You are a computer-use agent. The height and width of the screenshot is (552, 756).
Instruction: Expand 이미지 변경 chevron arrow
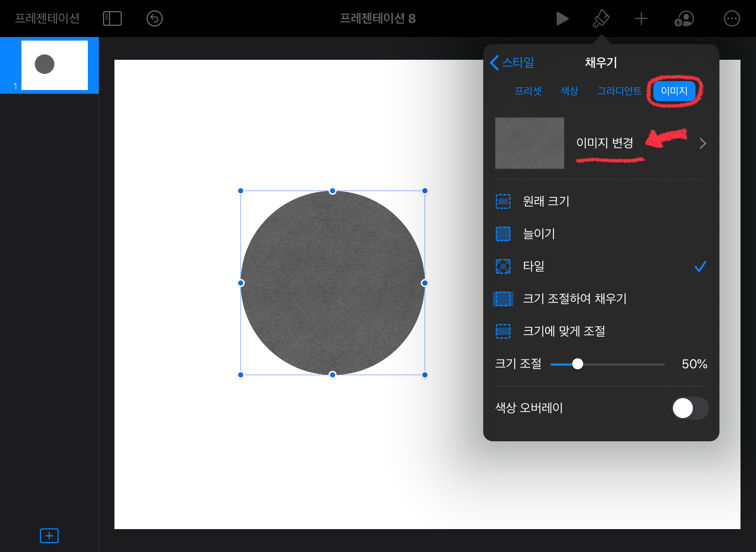[x=702, y=143]
